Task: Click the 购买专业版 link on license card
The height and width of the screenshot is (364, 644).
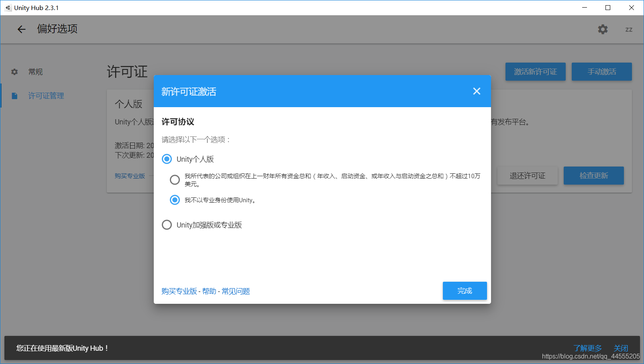Action: tap(130, 176)
